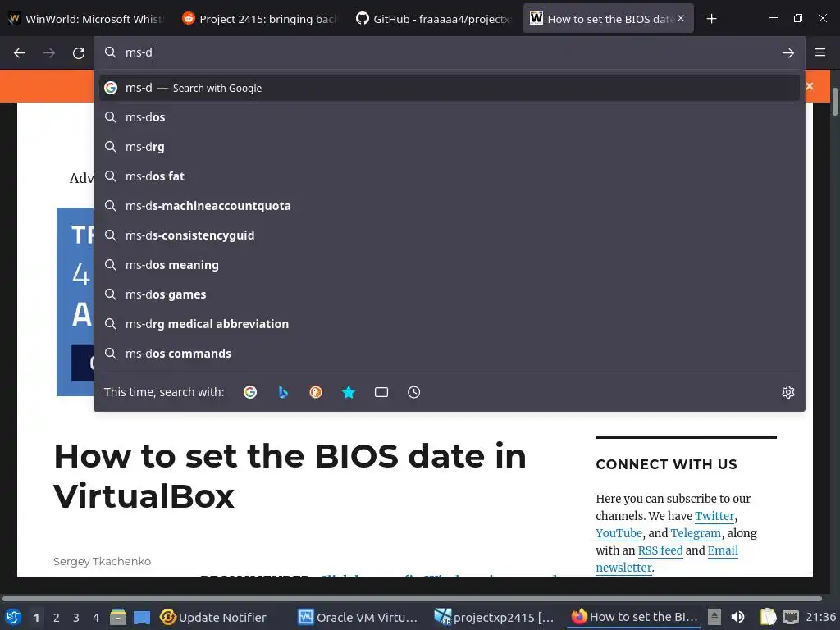The height and width of the screenshot is (630, 840).
Task: Choose the 'ms-drg' suggestion
Action: coord(449,147)
